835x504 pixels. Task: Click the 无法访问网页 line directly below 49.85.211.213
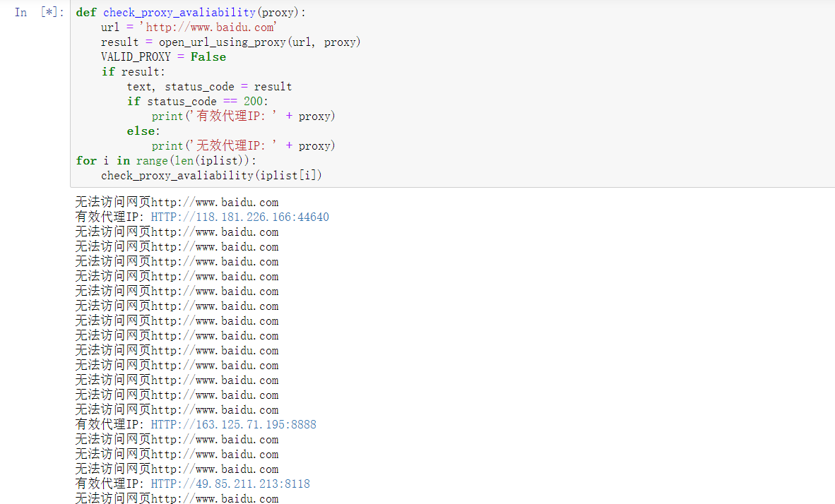177,498
